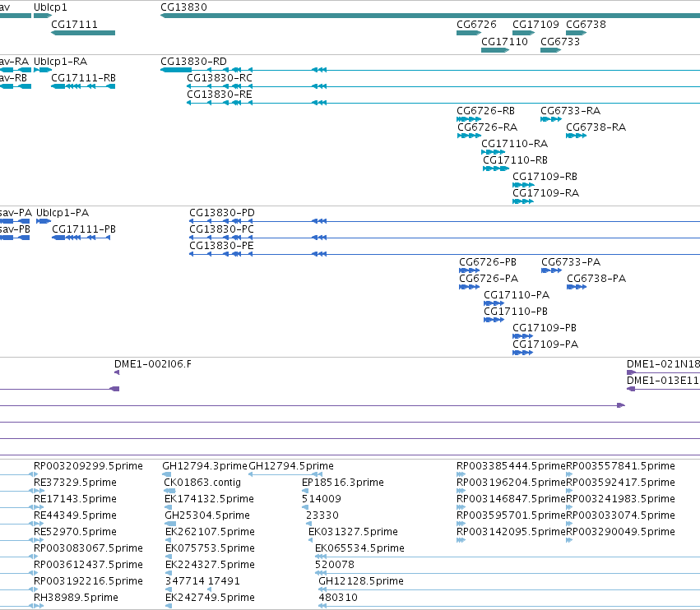Select transcript CG6733-RA
Viewport: 700px width, 610px height.
pyautogui.click(x=571, y=111)
